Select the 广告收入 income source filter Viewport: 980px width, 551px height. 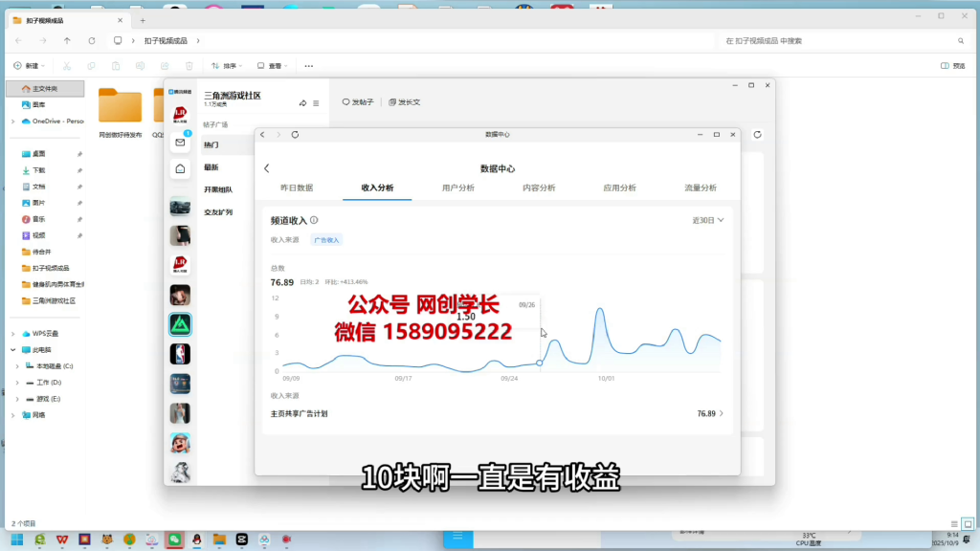click(x=328, y=242)
